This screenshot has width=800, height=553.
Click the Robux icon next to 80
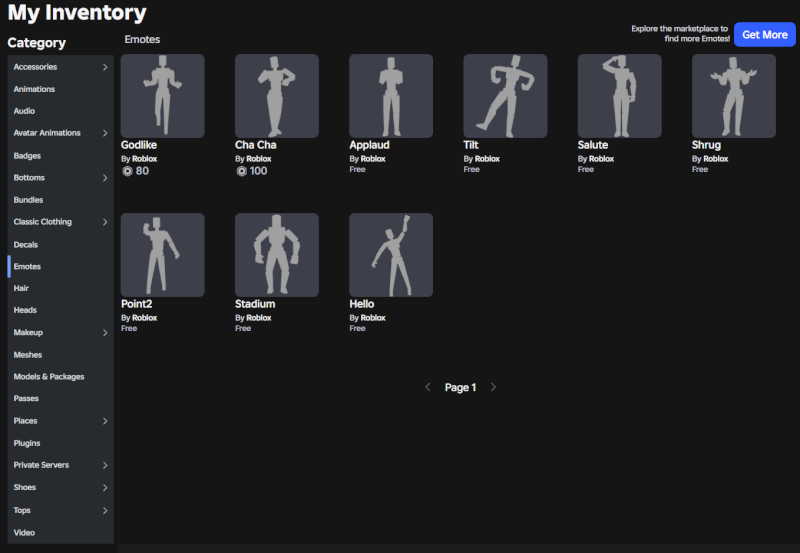tap(127, 171)
